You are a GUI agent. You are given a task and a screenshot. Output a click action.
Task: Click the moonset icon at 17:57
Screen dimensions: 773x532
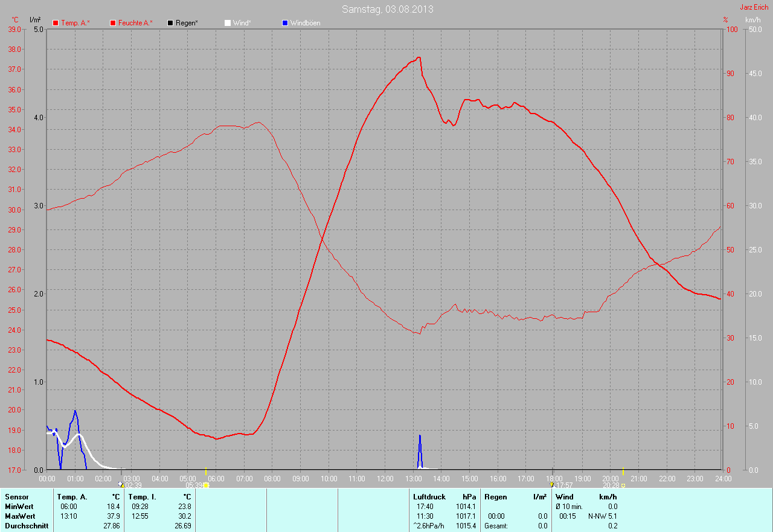552,484
